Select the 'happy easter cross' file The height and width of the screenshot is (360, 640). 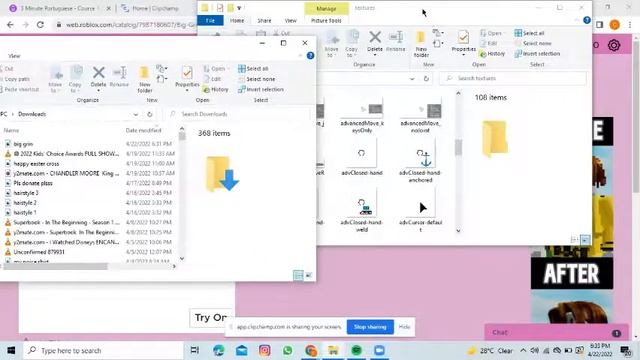click(x=36, y=164)
